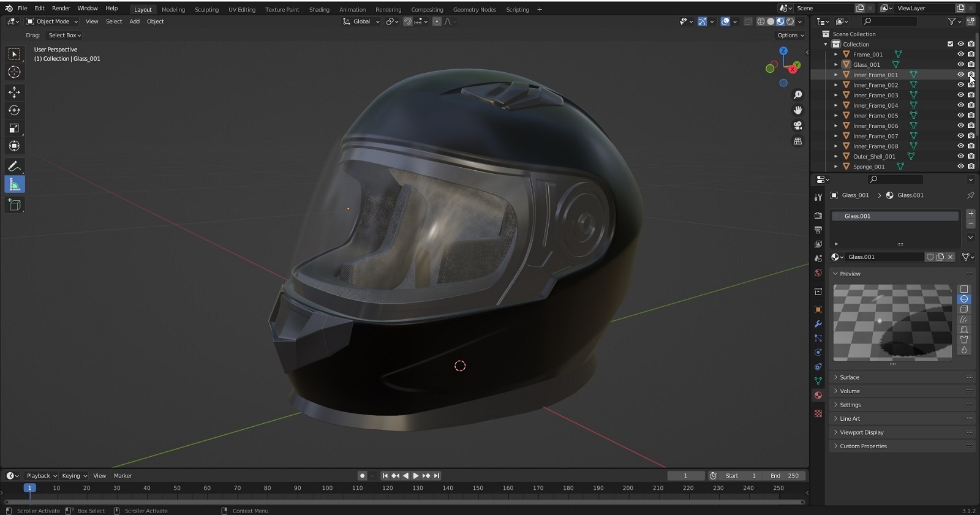980x515 pixels.
Task: Open the Keying popover in timeline
Action: pyautogui.click(x=74, y=476)
